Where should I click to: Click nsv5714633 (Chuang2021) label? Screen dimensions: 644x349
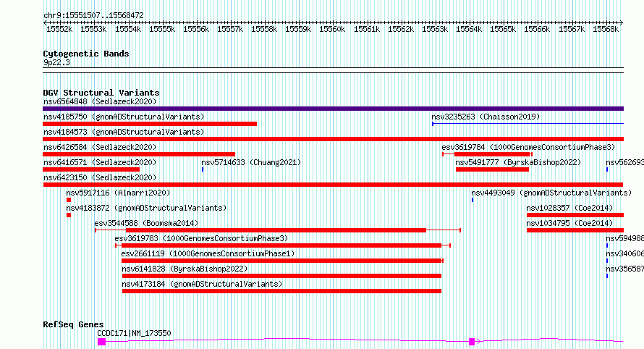point(251,162)
